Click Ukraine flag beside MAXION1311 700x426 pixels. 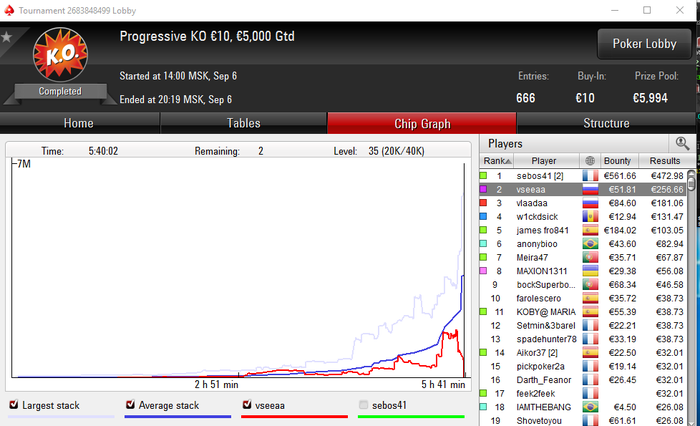(590, 271)
